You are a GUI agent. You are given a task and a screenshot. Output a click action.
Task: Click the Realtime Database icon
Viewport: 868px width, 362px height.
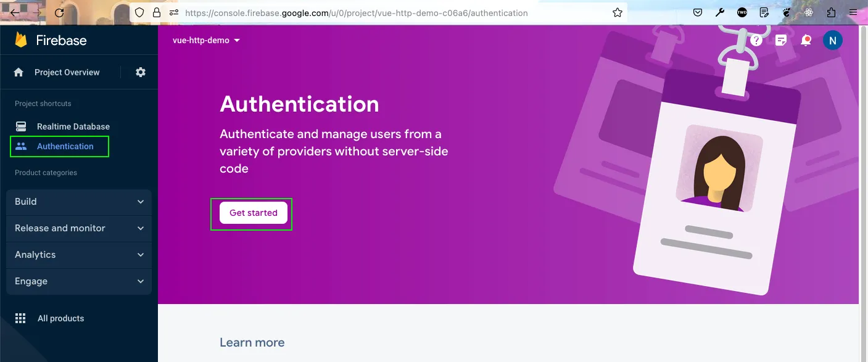(x=21, y=126)
